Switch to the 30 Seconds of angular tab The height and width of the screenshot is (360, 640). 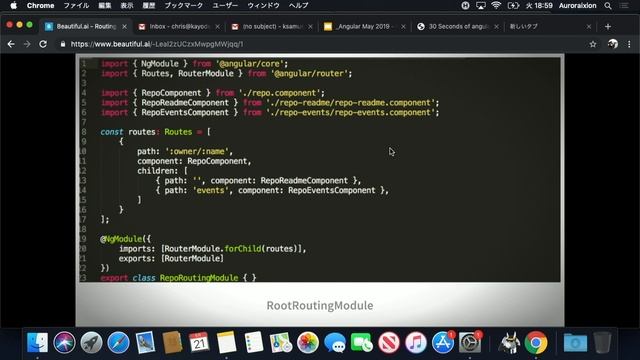point(458,27)
